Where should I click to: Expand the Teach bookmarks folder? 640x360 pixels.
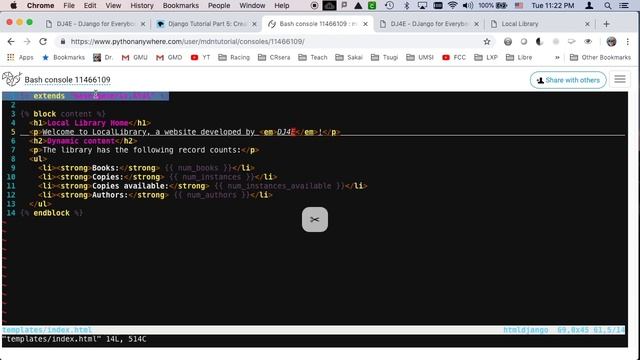coord(313,58)
